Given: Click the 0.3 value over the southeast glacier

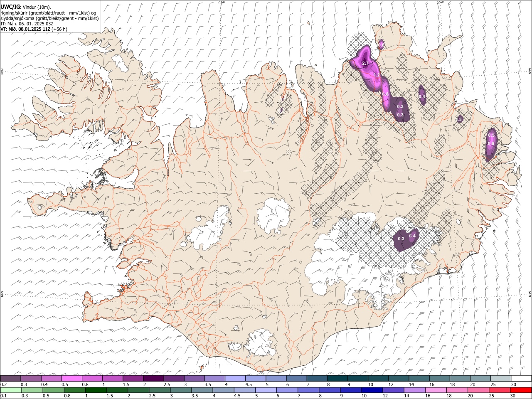Looking at the screenshot, I should [x=401, y=239].
